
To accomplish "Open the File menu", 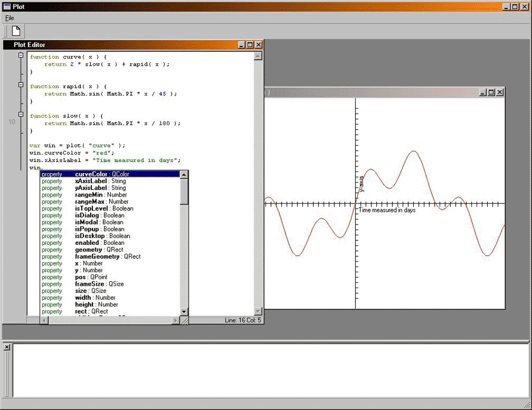I will 10,18.
